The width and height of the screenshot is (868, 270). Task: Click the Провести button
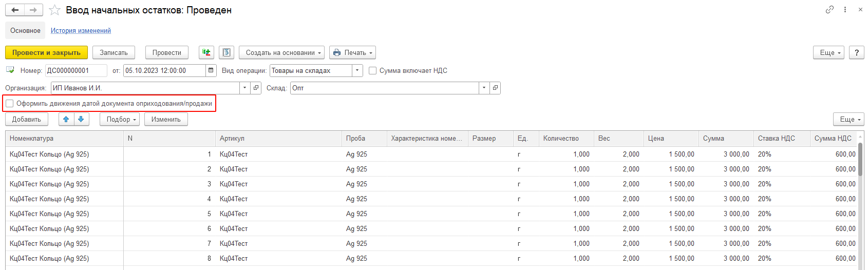tap(167, 52)
